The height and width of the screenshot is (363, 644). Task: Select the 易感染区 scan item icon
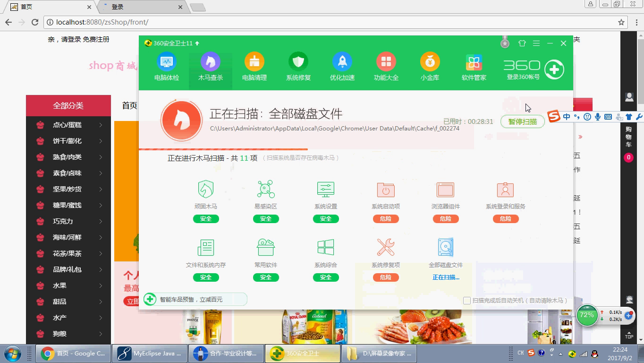[x=266, y=189]
